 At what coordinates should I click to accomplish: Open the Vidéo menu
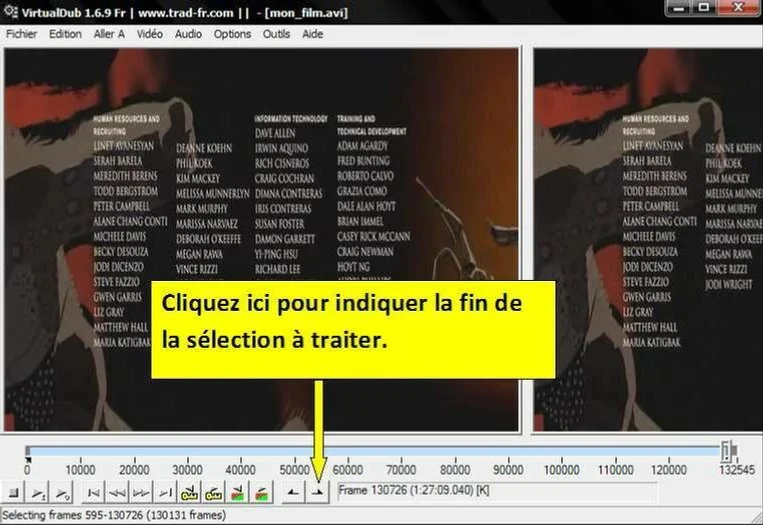[x=149, y=34]
